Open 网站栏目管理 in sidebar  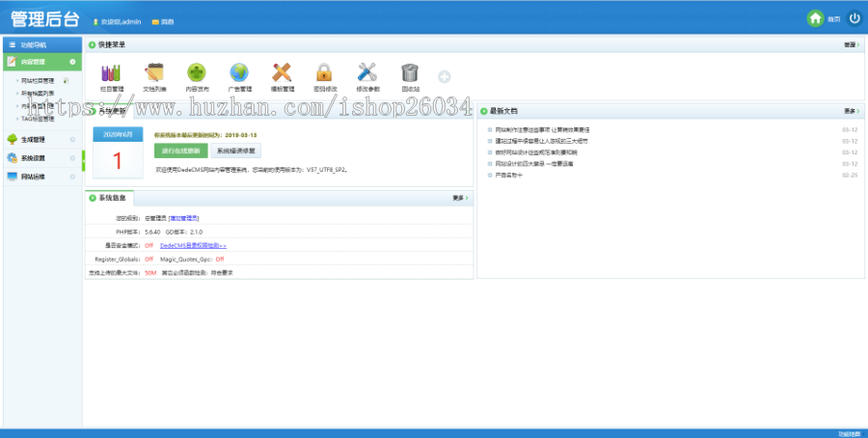(x=38, y=81)
